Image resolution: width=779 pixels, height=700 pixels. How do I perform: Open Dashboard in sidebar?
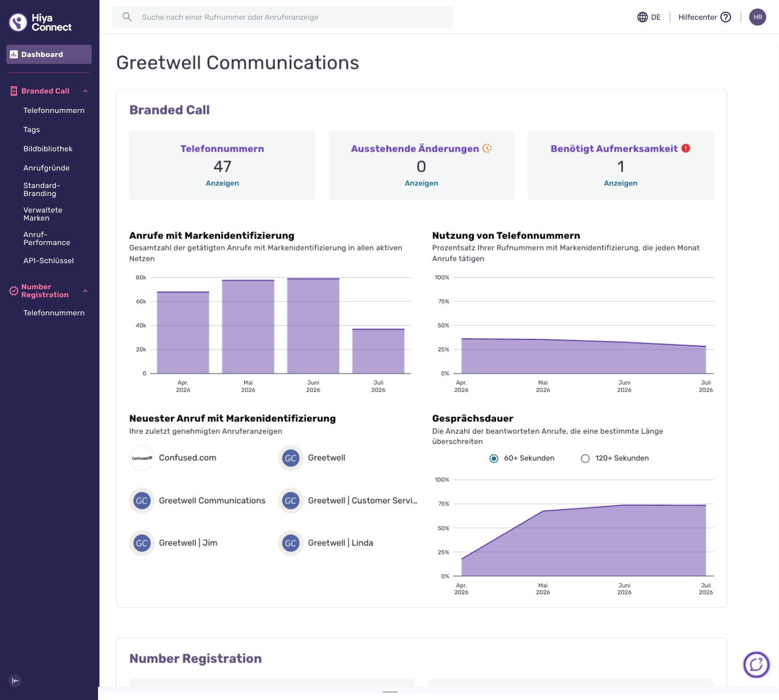49,54
